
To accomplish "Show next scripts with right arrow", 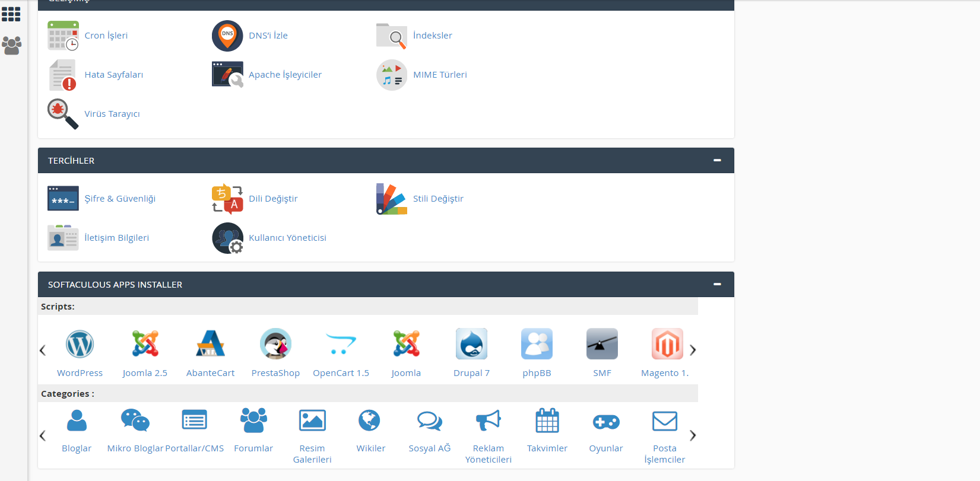I will click(693, 350).
